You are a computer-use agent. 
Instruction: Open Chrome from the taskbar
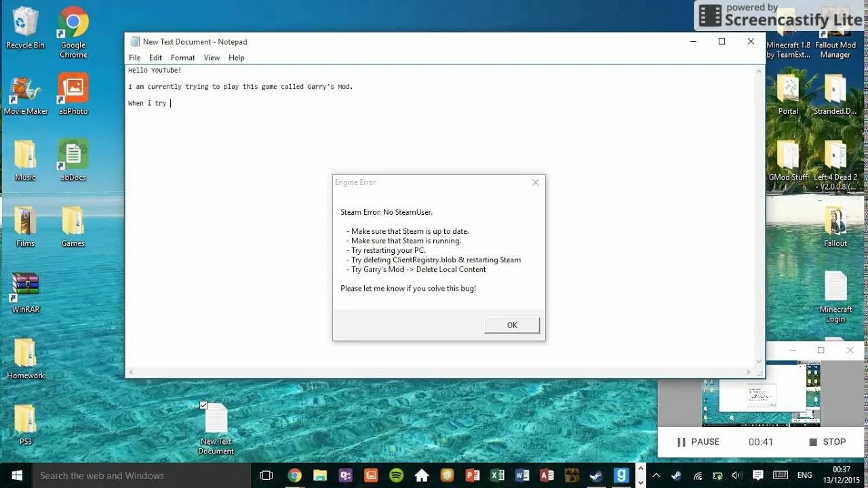294,476
